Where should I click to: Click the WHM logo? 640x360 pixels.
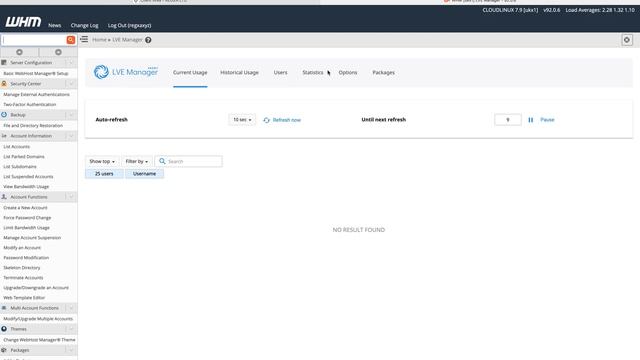tap(23, 22)
